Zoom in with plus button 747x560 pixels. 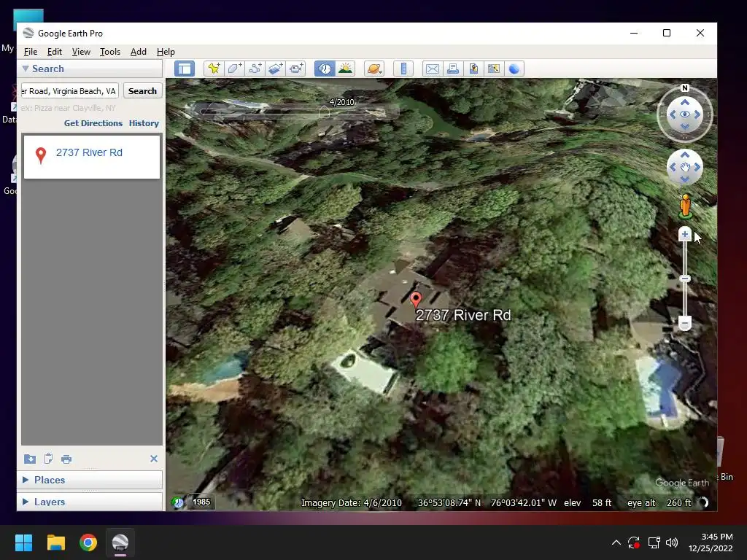pyautogui.click(x=684, y=234)
